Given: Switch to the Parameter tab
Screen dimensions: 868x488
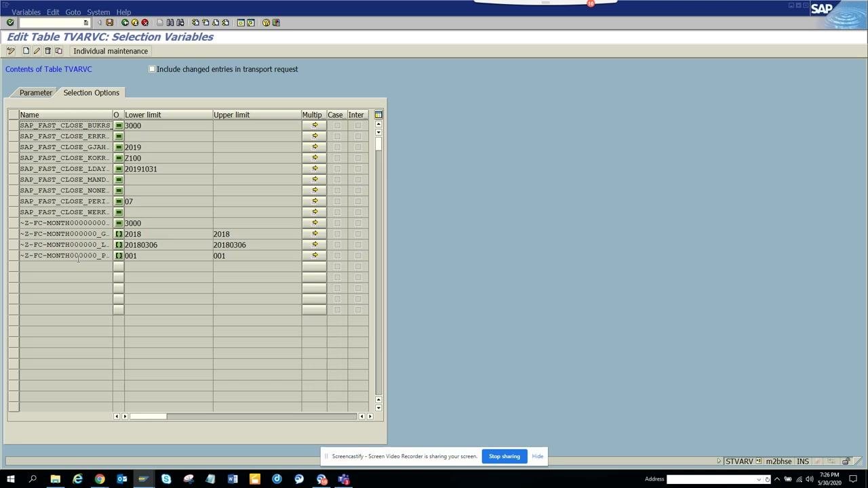Looking at the screenshot, I should [x=35, y=93].
